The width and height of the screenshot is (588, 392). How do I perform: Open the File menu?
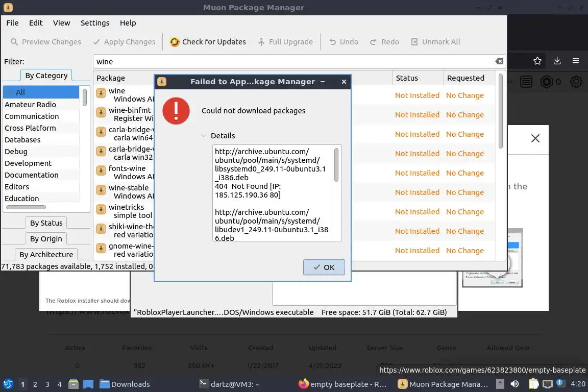tap(12, 23)
